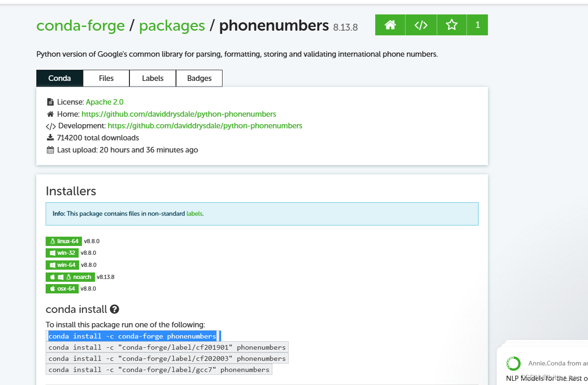Select the win-64 installer badge
Screen dimensions: 588x385
pyautogui.click(x=62, y=265)
